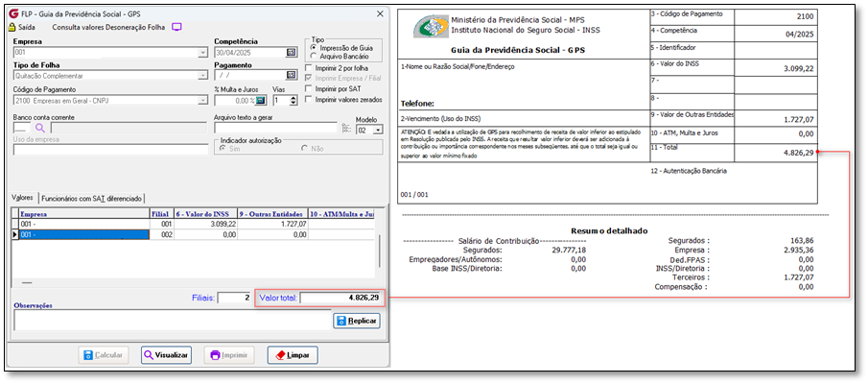The height and width of the screenshot is (384, 868).
Task: Focus the Observações text box
Action: pos(172,320)
